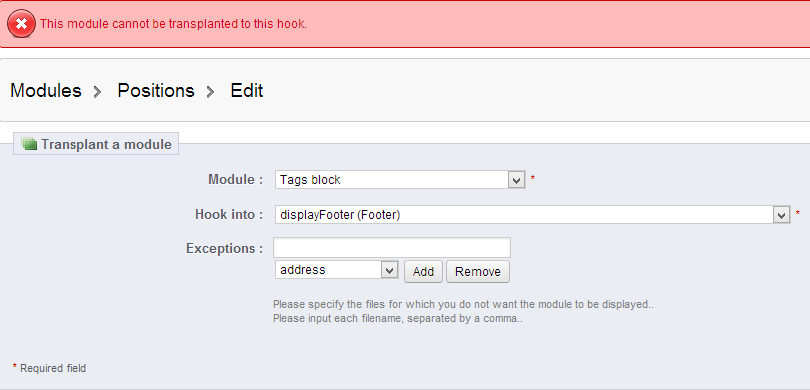Open the Module dropdown showing Tags block
Viewport: 810px width, 390px height.
(400, 180)
